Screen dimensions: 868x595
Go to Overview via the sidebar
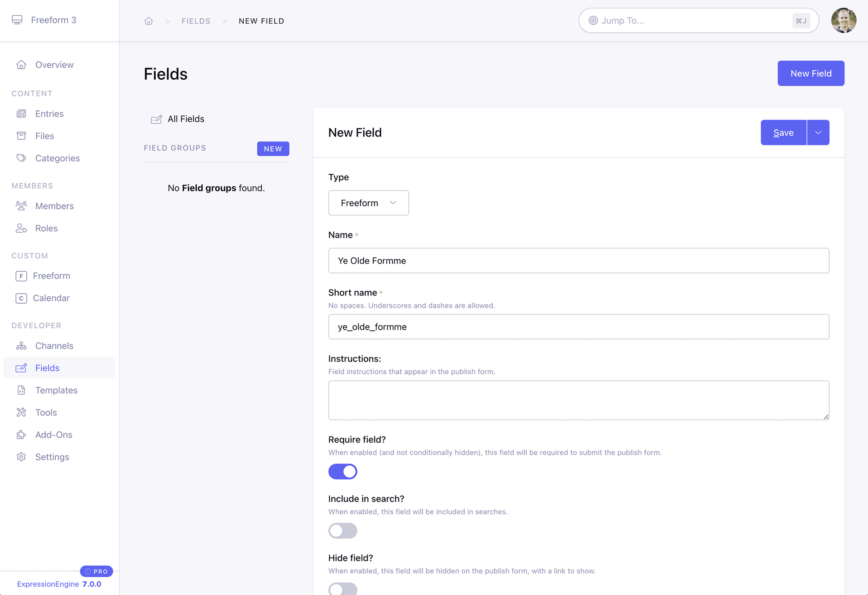pos(54,65)
